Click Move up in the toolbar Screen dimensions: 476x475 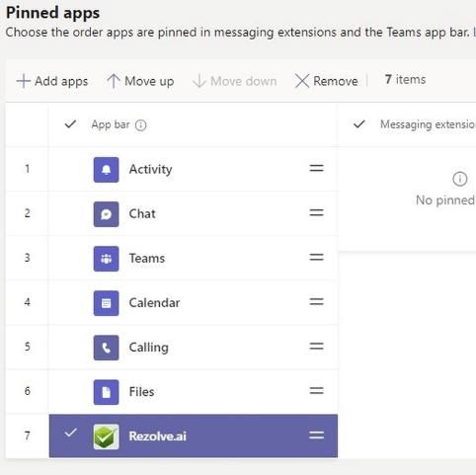click(140, 81)
